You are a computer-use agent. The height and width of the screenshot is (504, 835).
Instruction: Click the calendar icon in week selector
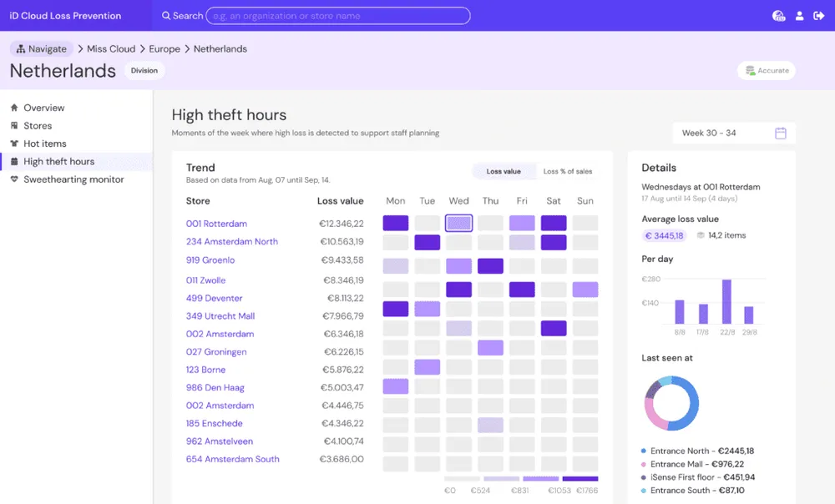coord(780,133)
